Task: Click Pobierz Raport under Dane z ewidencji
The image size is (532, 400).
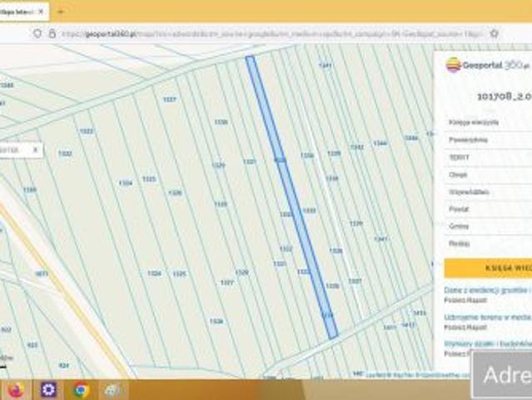Action: [x=465, y=300]
